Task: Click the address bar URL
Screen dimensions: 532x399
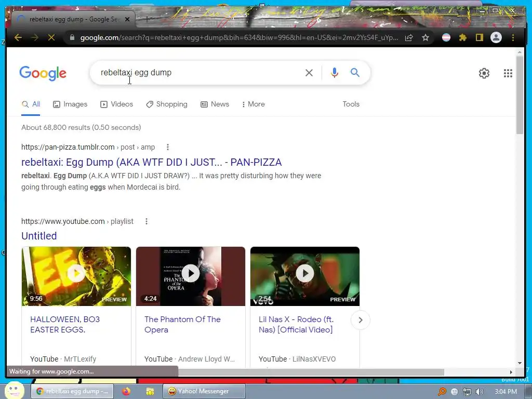Action: pos(239,37)
